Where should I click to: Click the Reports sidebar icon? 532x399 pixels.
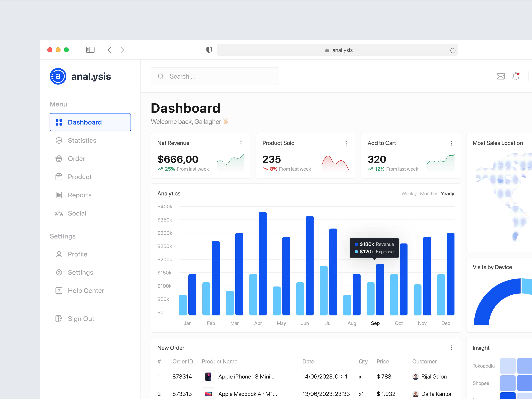point(59,195)
